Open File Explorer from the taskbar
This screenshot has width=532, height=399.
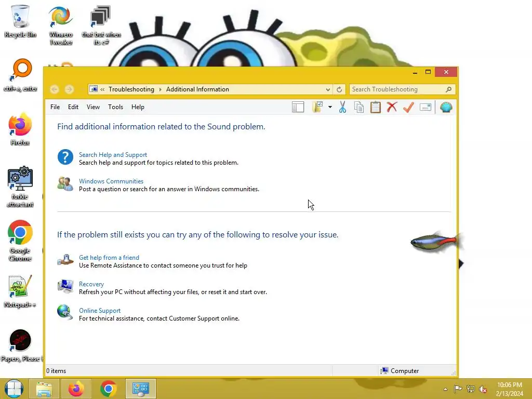coord(44,389)
